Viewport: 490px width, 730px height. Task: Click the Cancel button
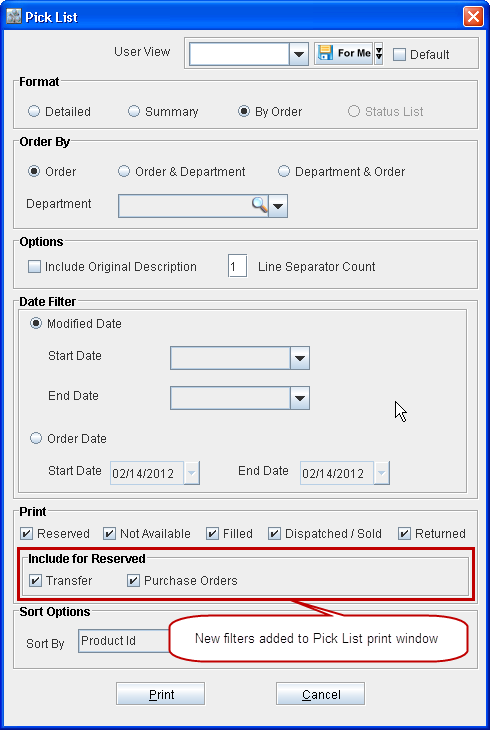[320, 694]
